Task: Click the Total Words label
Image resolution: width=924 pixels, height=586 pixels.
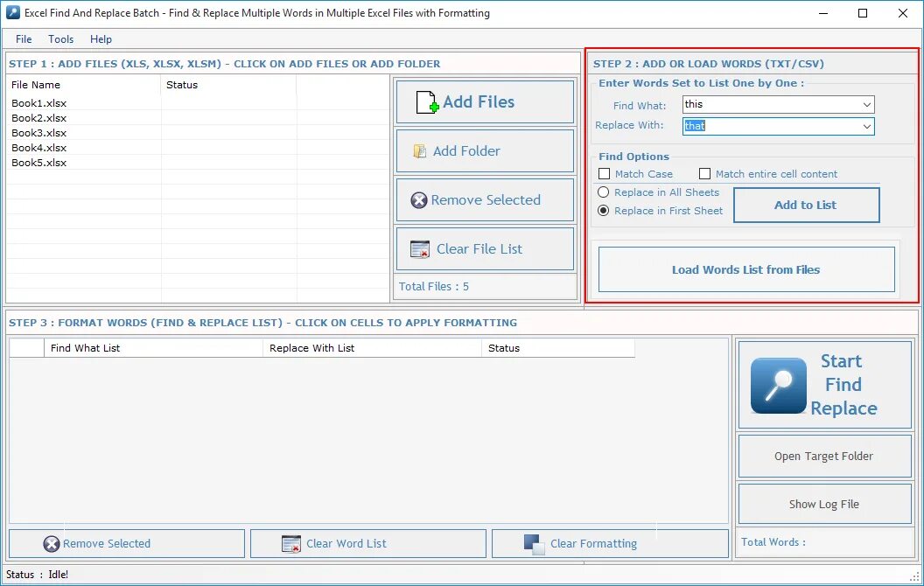Action: coord(773,542)
